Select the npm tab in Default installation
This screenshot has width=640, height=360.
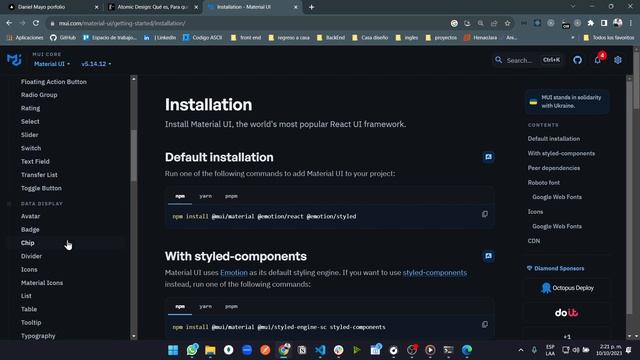tap(180, 196)
